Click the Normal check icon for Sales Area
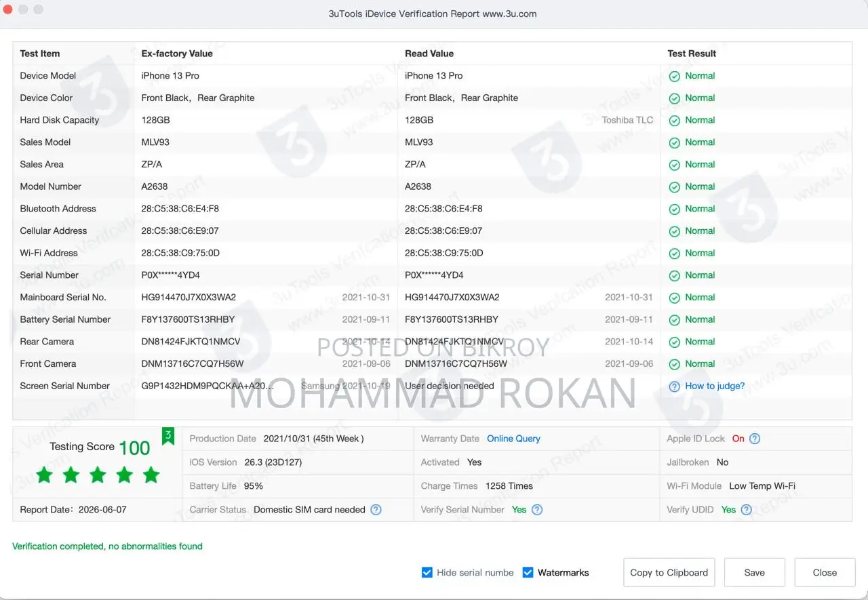Image resolution: width=868 pixels, height=600 pixels. point(674,165)
